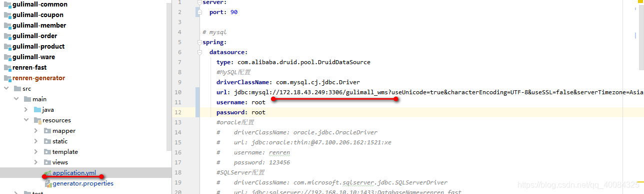
Task: Click the resources folder icon
Action: click(37, 120)
